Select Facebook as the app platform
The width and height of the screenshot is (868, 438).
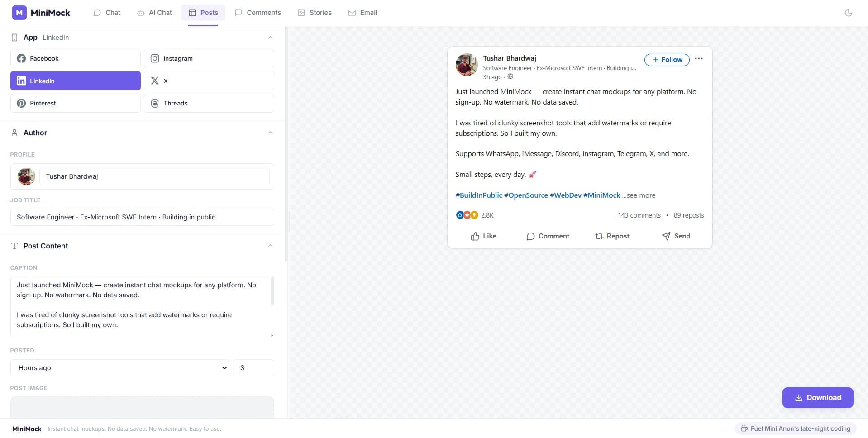tap(75, 59)
